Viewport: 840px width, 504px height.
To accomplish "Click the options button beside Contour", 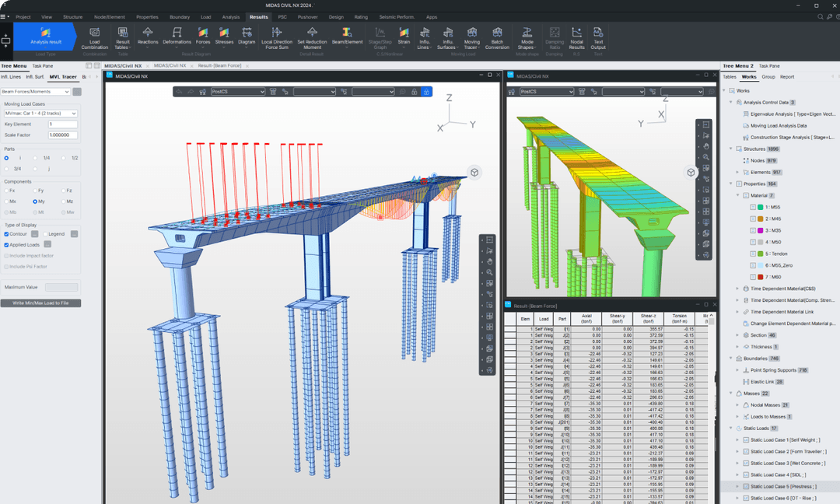I will (34, 234).
